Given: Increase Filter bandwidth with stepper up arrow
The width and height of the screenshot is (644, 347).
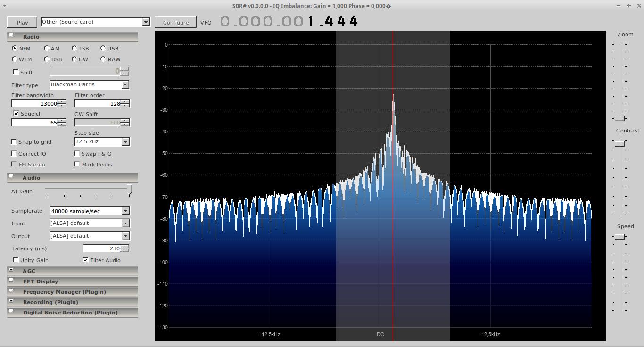Looking at the screenshot, I should click(62, 102).
